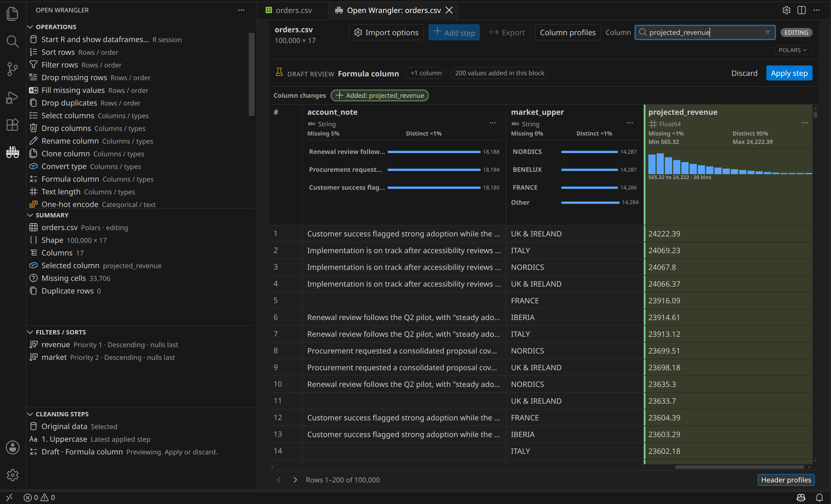Open the POLARS engine dropdown
The width and height of the screenshot is (831, 504).
click(793, 50)
